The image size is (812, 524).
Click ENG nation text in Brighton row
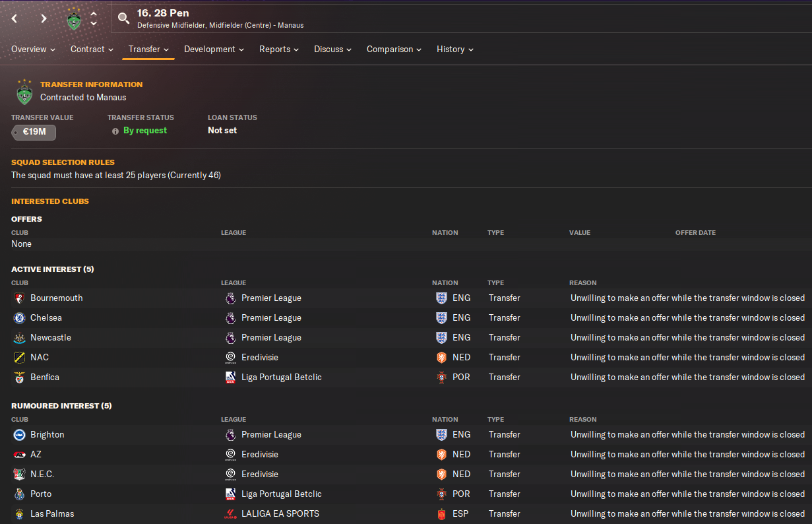coord(462,435)
